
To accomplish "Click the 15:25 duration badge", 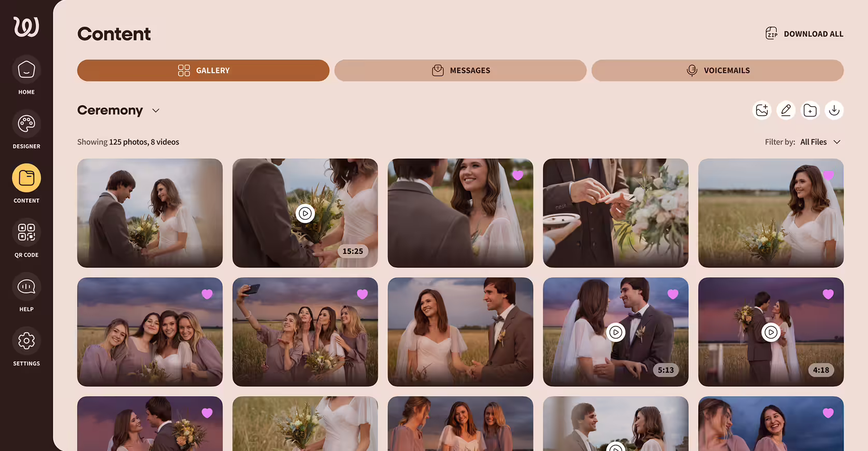I will pyautogui.click(x=353, y=251).
